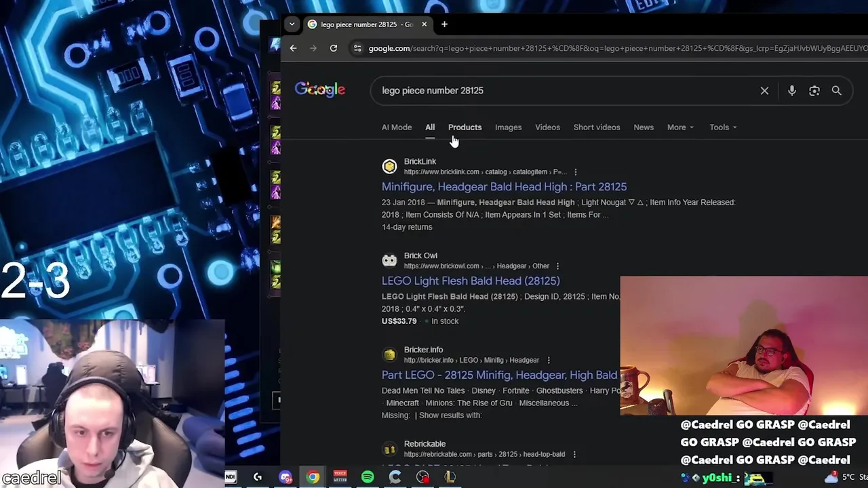Open Logitech G Hub in the taskbar
Image resolution: width=868 pixels, height=488 pixels.
[x=258, y=477]
